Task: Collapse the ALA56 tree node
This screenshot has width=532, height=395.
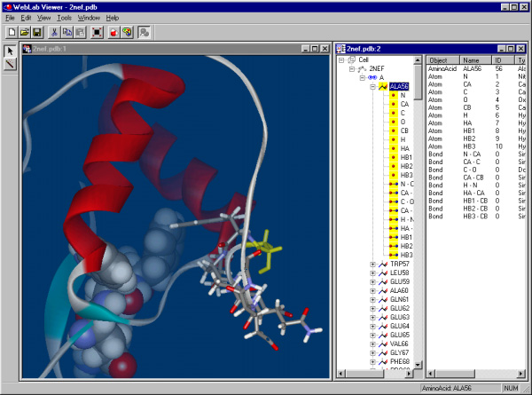Action: (373, 87)
